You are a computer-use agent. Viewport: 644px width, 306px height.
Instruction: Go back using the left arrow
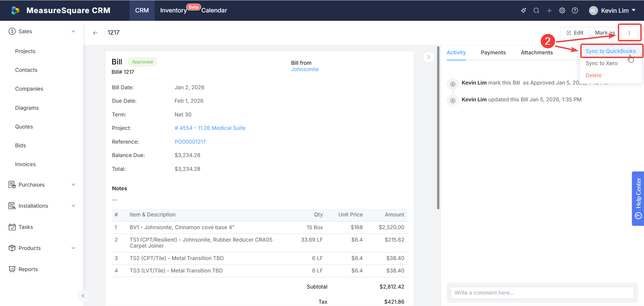point(95,33)
